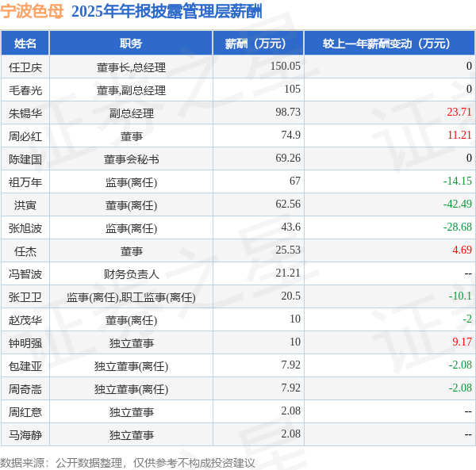Select the name 张旭波
The height and width of the screenshot is (470, 476).
click(25, 228)
